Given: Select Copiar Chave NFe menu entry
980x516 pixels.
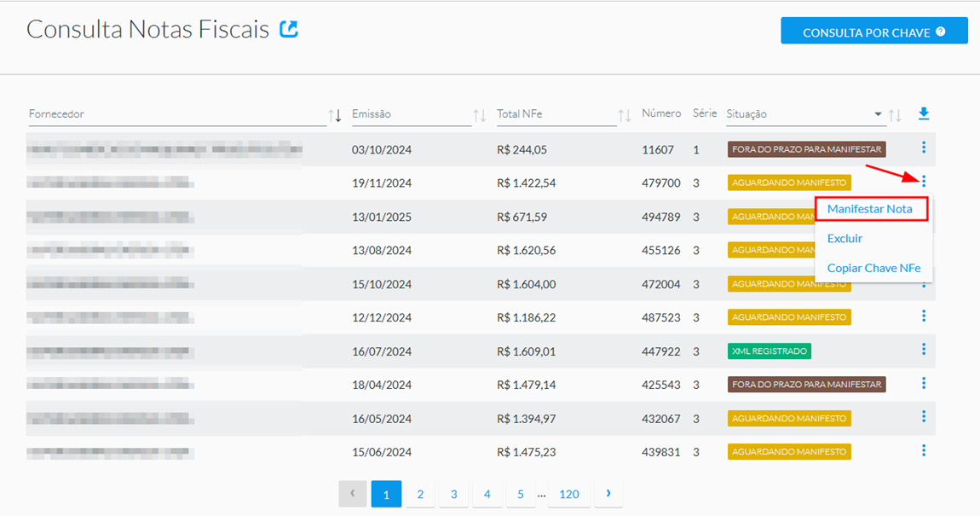Looking at the screenshot, I should pyautogui.click(x=873, y=268).
